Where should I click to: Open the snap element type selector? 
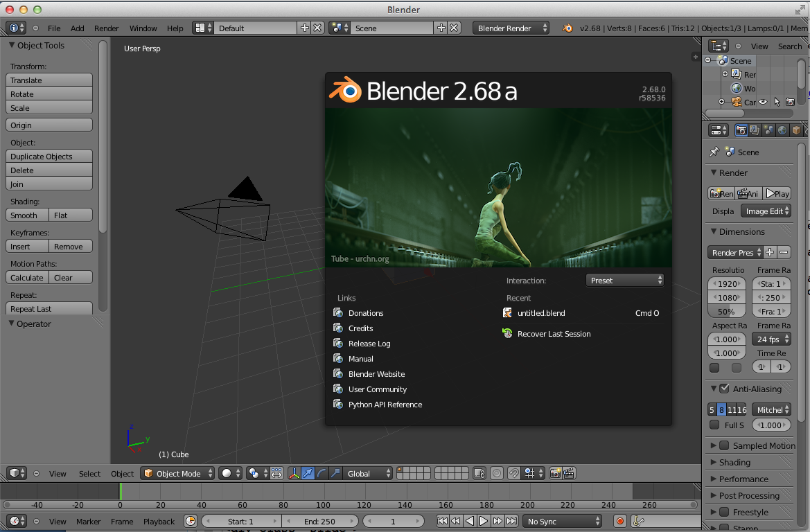534,473
